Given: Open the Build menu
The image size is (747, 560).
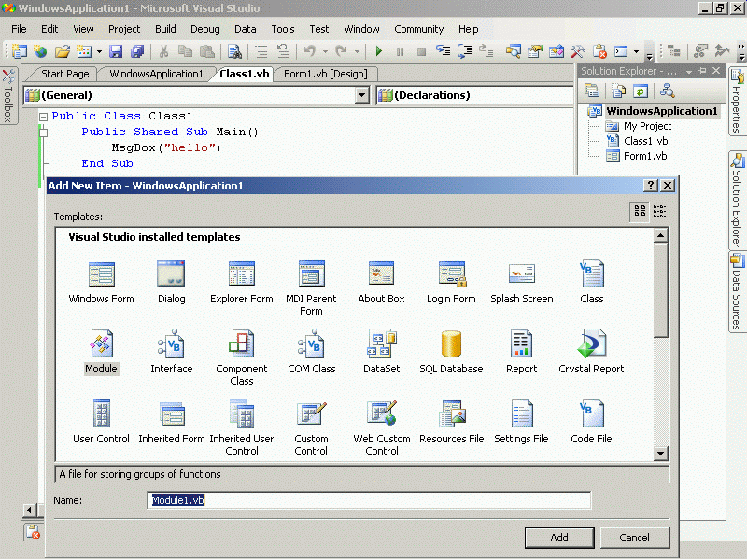Looking at the screenshot, I should [165, 29].
